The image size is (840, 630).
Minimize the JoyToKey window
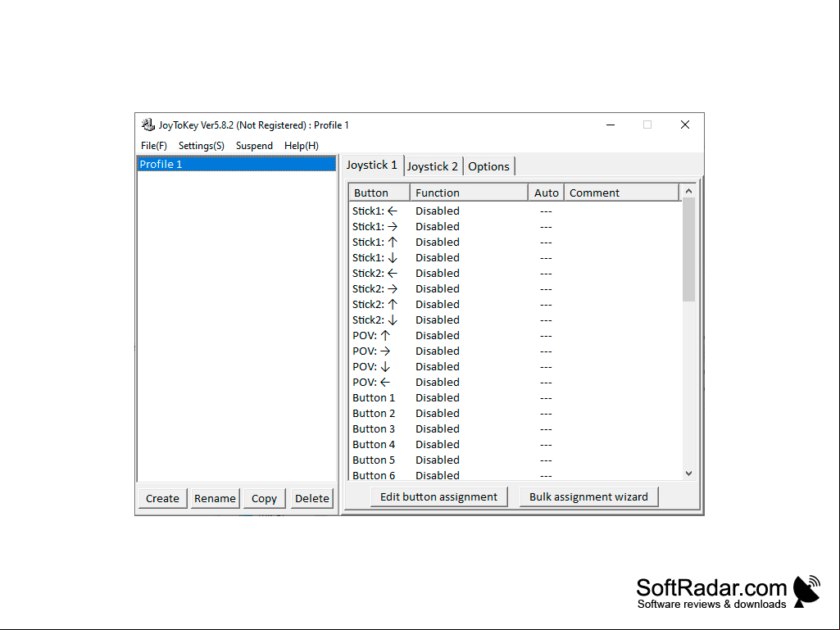[x=611, y=125]
